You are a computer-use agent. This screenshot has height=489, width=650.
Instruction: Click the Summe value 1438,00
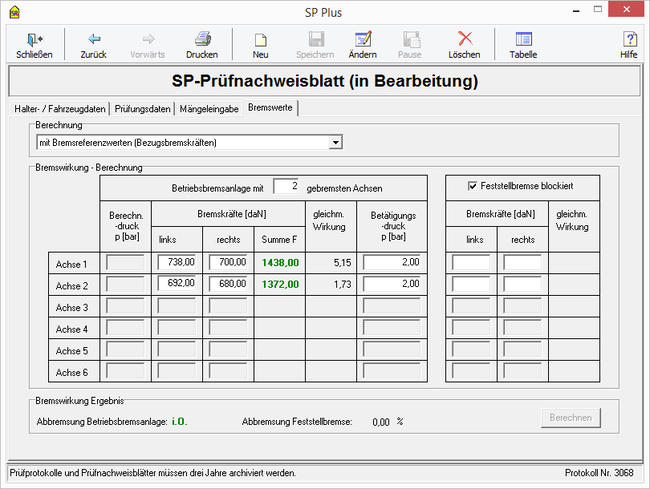click(280, 263)
